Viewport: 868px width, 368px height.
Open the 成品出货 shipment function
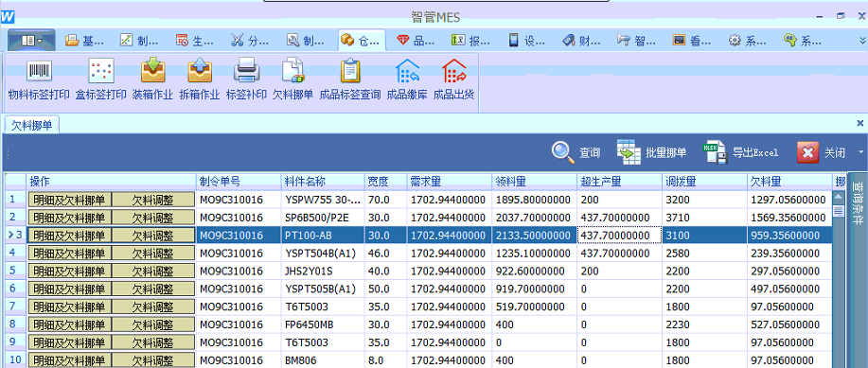coord(454,80)
